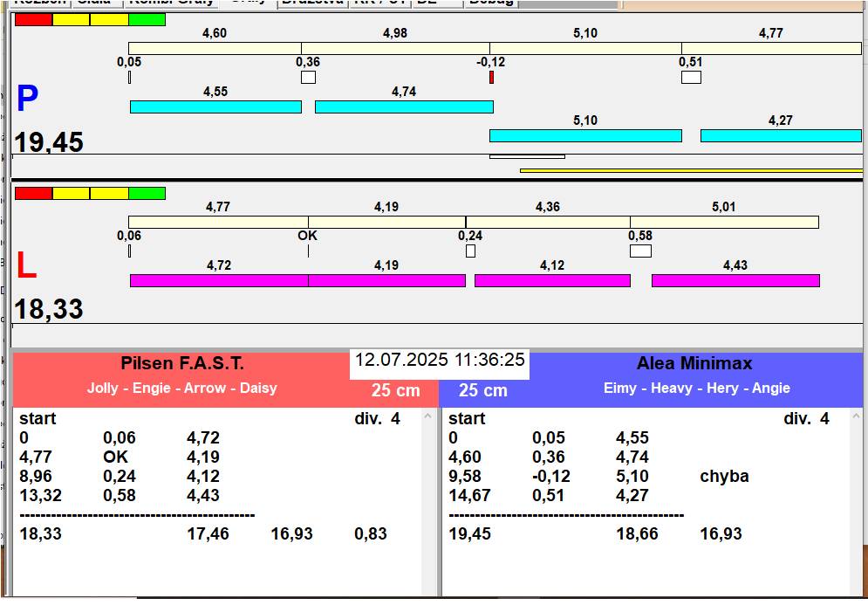Click the lane L 5,01 beige segment
Screen dimensions: 868x612
pos(725,222)
